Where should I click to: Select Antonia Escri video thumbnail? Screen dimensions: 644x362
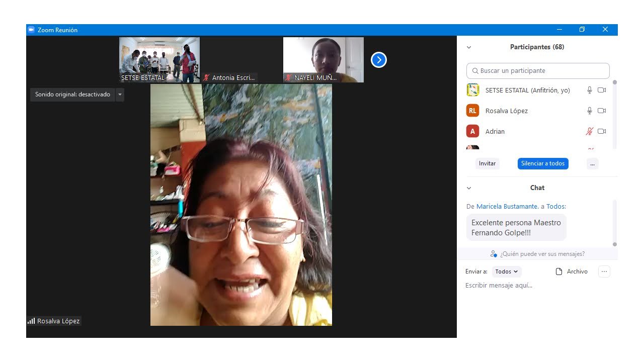pyautogui.click(x=242, y=60)
